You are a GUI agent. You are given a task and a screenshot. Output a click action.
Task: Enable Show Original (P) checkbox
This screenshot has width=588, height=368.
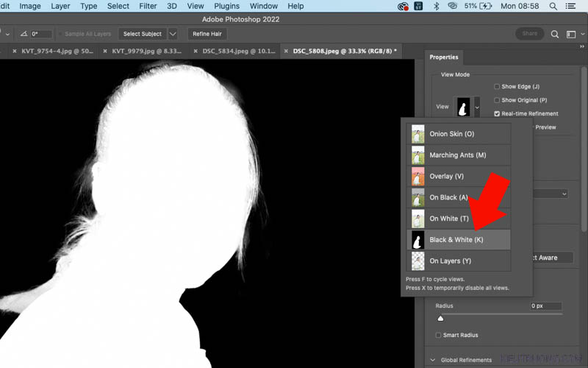click(497, 100)
